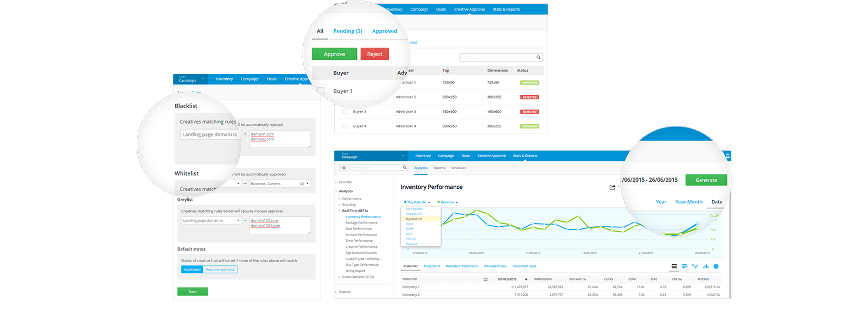
Task: Collapse the reports sidebar with the toggle icon
Action: 343,168
